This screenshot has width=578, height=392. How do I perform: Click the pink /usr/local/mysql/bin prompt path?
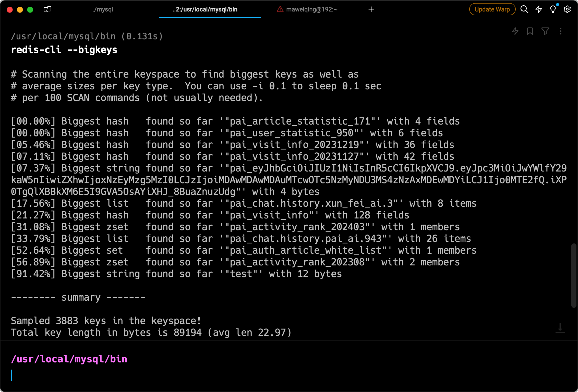(x=69, y=359)
